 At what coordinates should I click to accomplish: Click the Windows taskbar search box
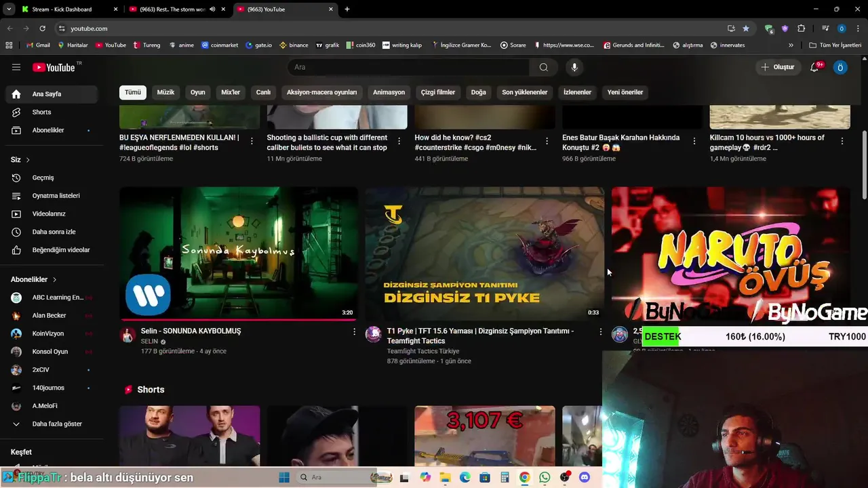click(x=336, y=477)
